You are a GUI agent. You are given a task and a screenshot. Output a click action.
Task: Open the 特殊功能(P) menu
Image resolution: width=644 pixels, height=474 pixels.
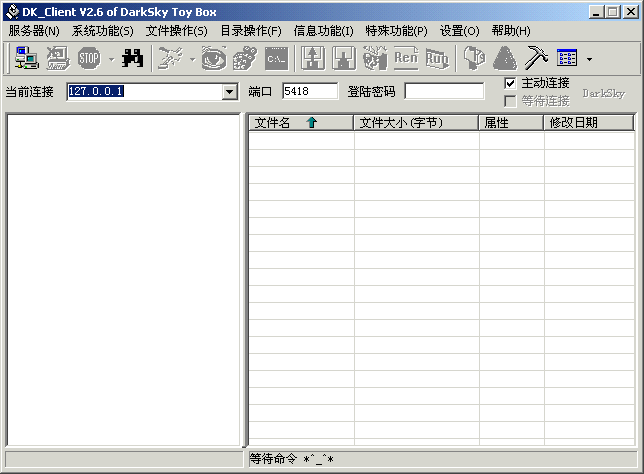396,31
